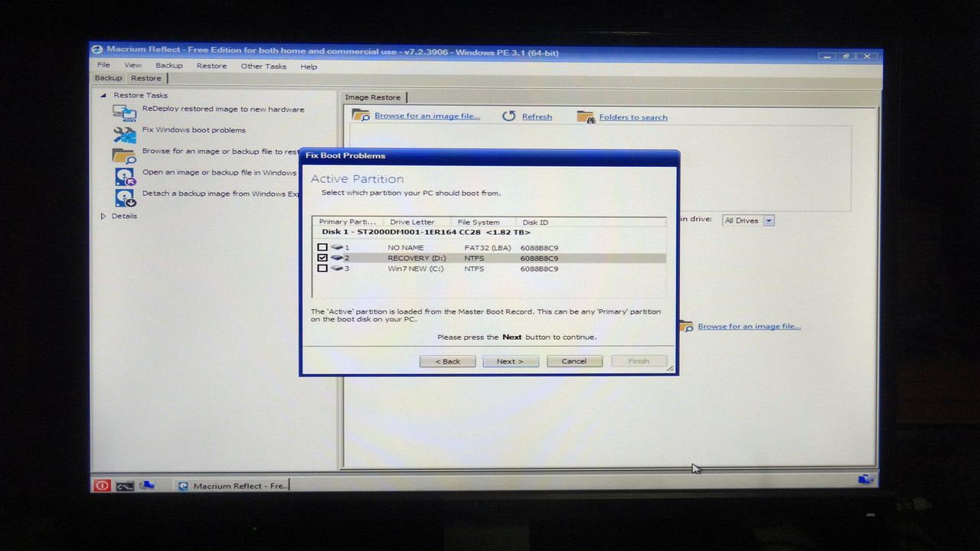The image size is (980, 551).
Task: Click the Primary Partition column header
Action: pyautogui.click(x=347, y=222)
